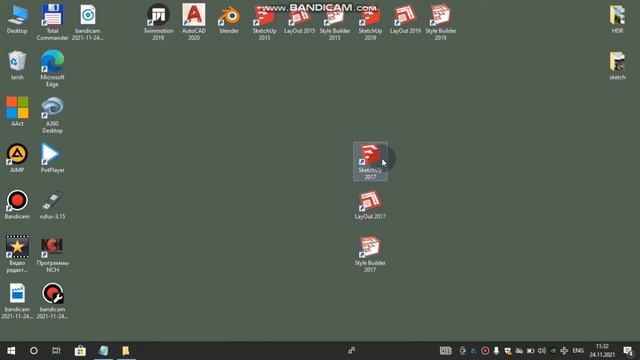Click the LayOut 2015 desktop icon
The image size is (640, 360).
tap(300, 20)
